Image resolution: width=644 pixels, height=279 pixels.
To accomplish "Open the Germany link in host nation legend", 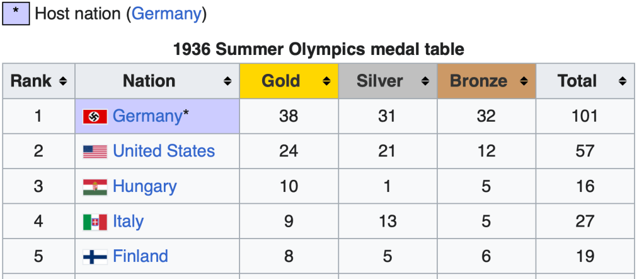I will [166, 13].
